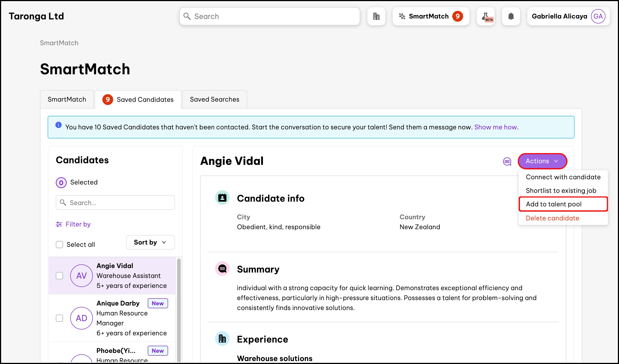Open the notifications bell

click(511, 16)
